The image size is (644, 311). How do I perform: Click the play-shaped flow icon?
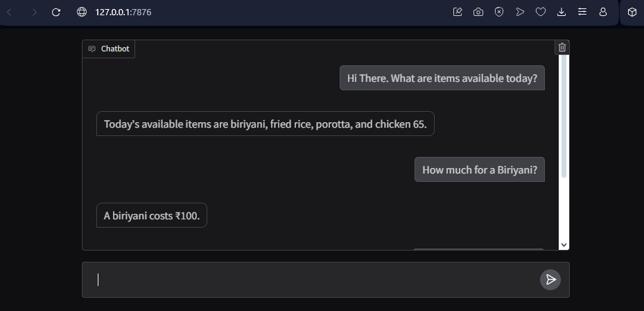coord(520,12)
